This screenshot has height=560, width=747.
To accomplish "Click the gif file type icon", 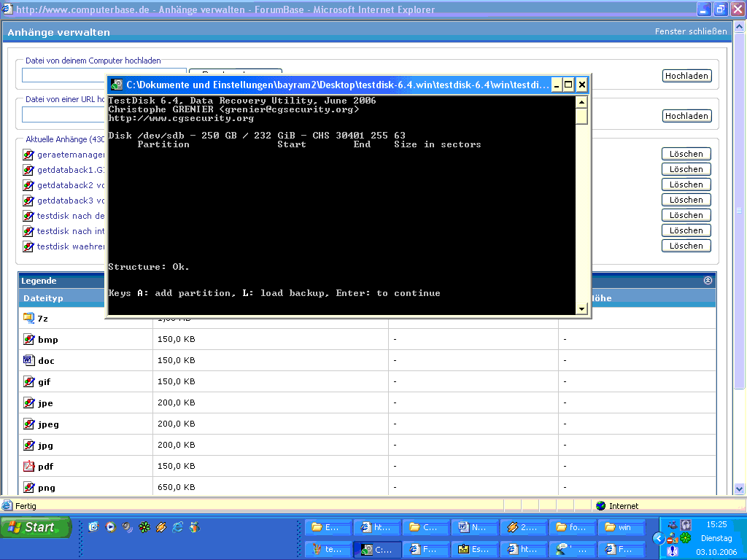I will (x=28, y=381).
